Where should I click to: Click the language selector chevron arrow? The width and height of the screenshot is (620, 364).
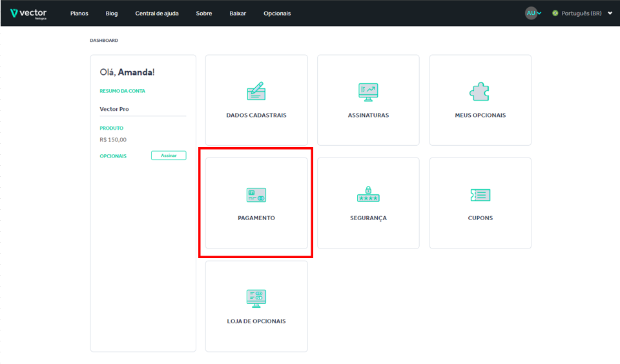[x=610, y=14]
